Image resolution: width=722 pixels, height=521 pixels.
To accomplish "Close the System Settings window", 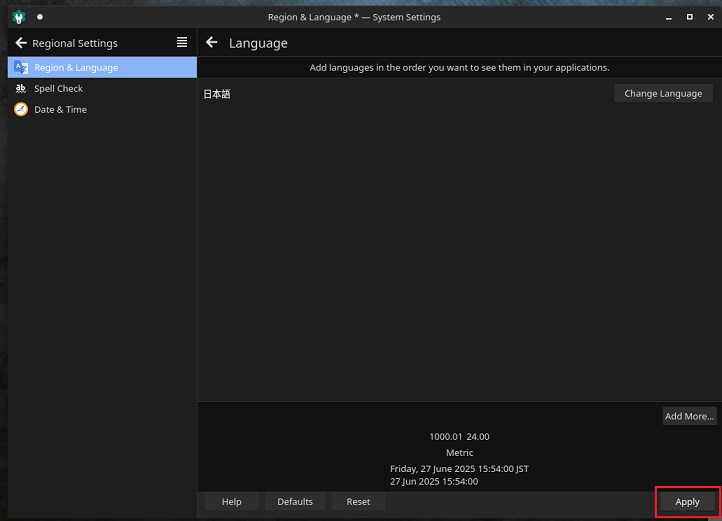I will pyautogui.click(x=710, y=17).
